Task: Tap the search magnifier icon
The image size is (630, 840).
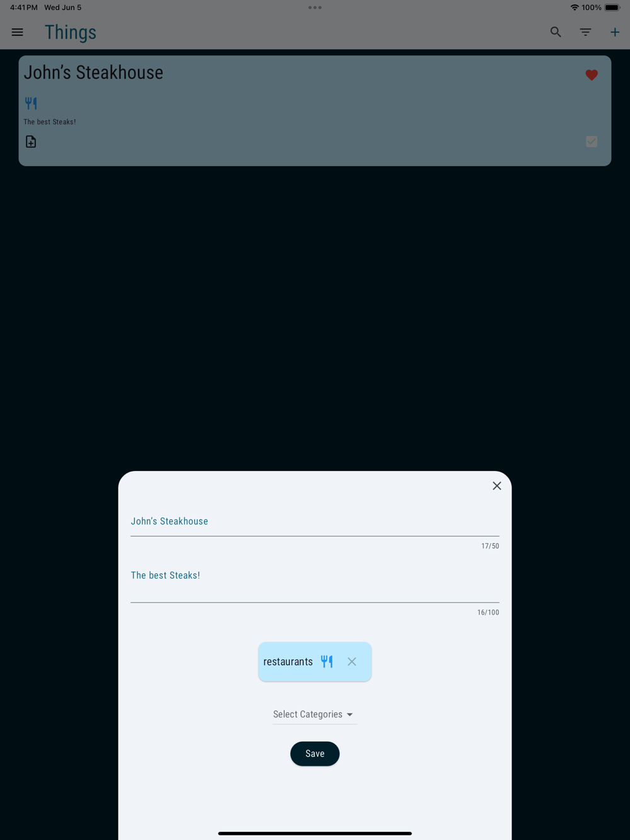Action: [556, 32]
